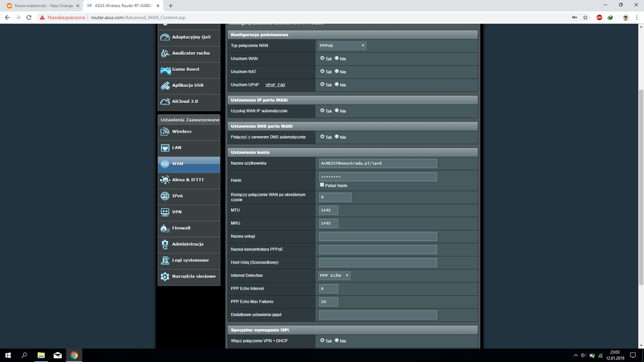
Task: Click the browser reload button
Action: pos(29,17)
